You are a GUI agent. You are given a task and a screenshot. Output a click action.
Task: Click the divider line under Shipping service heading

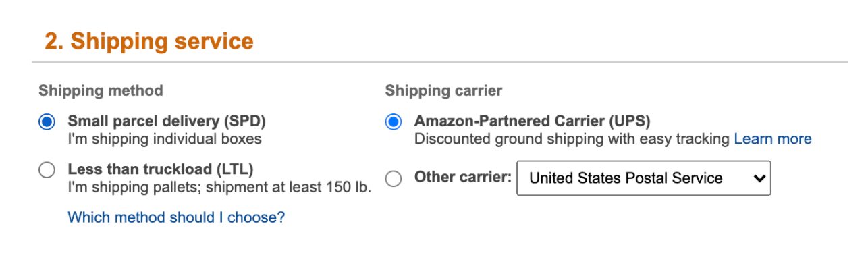tap(439, 62)
